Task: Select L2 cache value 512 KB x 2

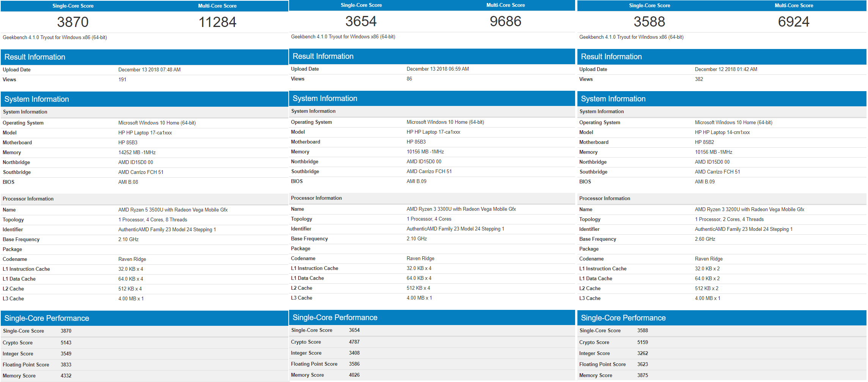Action: (706, 288)
